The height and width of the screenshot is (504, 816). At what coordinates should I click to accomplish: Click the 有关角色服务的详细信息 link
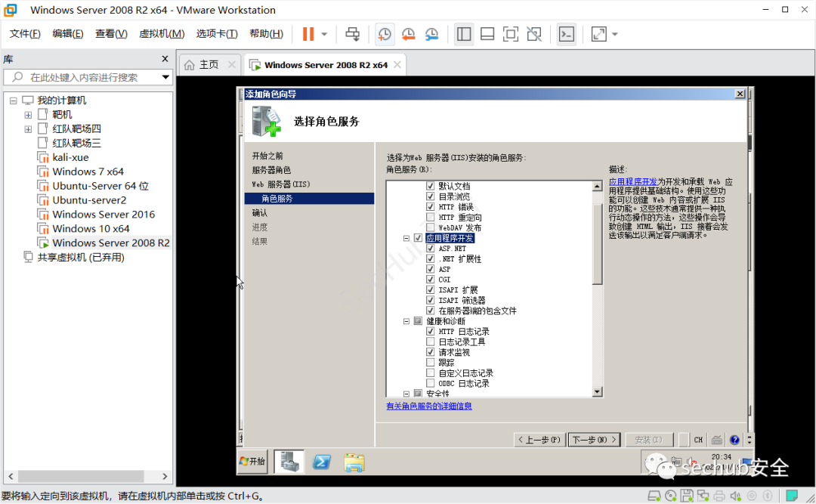pos(429,406)
